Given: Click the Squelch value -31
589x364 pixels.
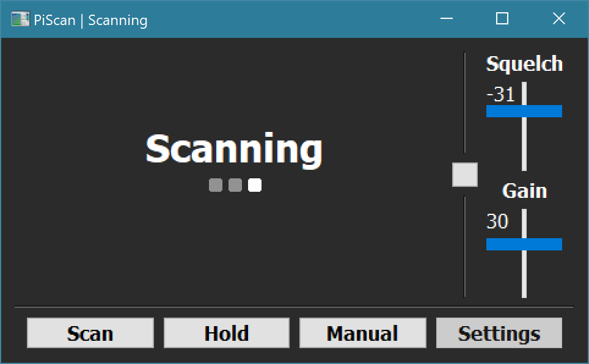Looking at the screenshot, I should [x=500, y=95].
